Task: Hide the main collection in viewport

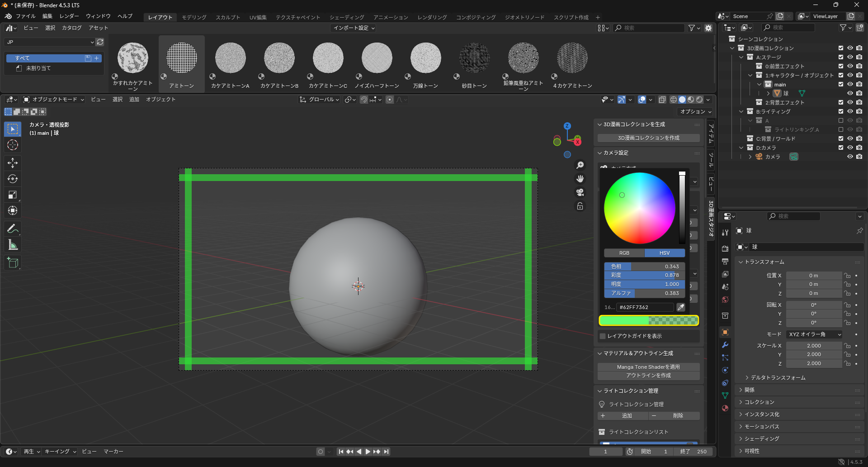Action: pos(850,84)
